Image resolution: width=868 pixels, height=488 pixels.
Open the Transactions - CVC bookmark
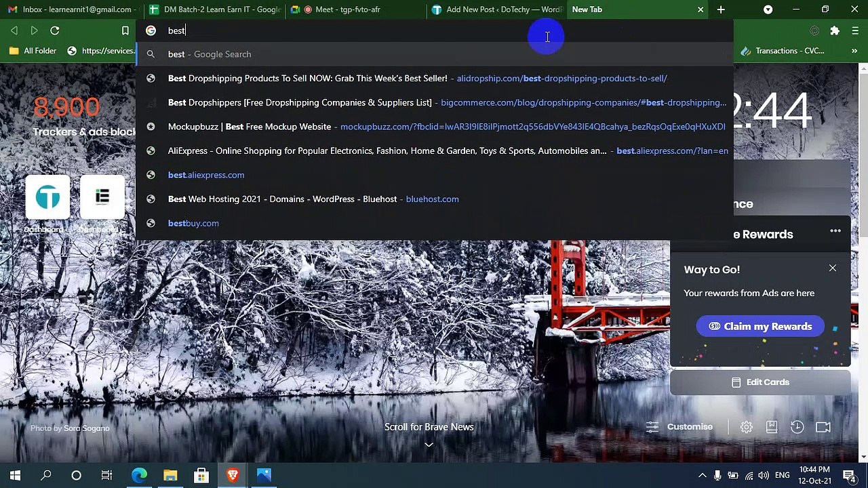click(x=783, y=51)
